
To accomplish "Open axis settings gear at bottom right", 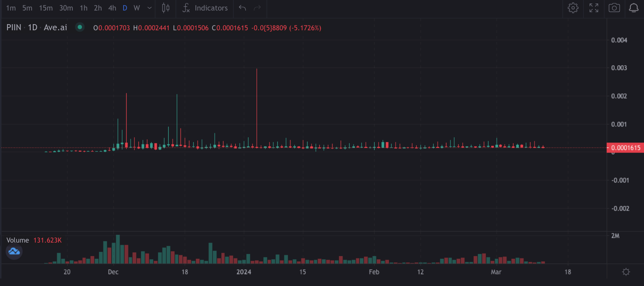I will click(626, 272).
